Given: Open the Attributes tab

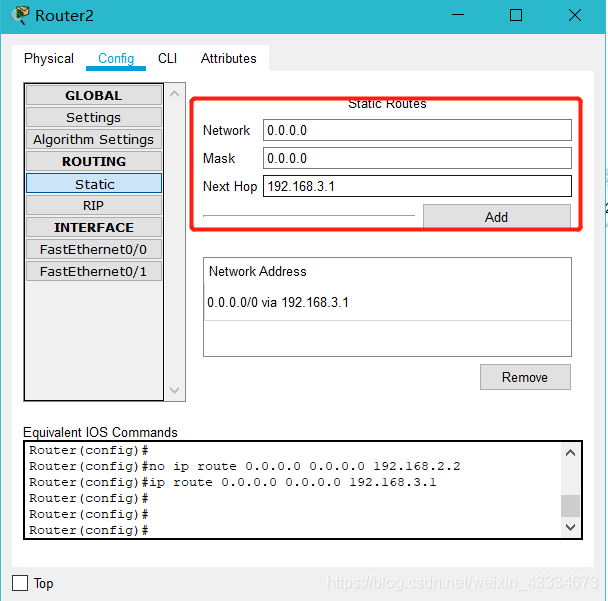Looking at the screenshot, I should point(228,59).
